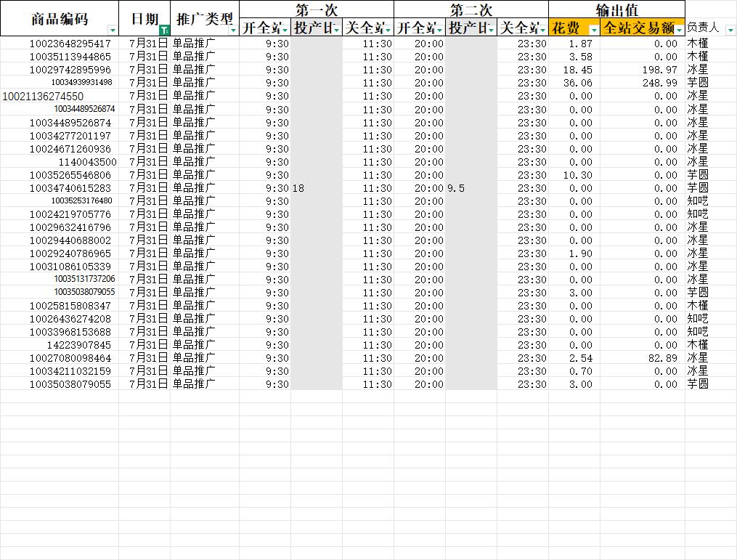Click 单品推广 in the 1140043500 row

point(194,162)
